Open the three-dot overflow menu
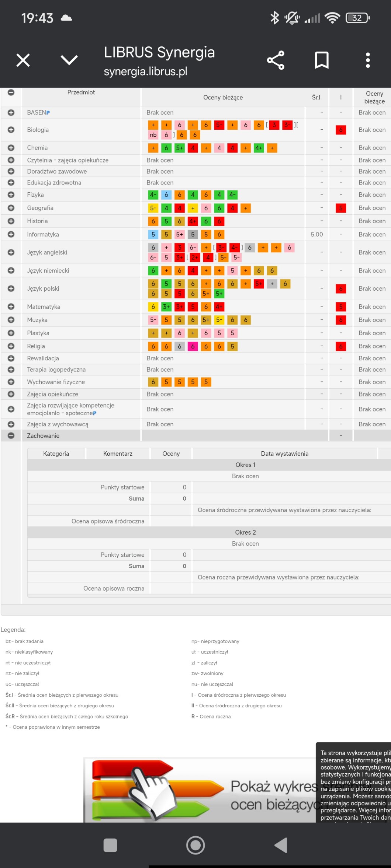 (367, 60)
